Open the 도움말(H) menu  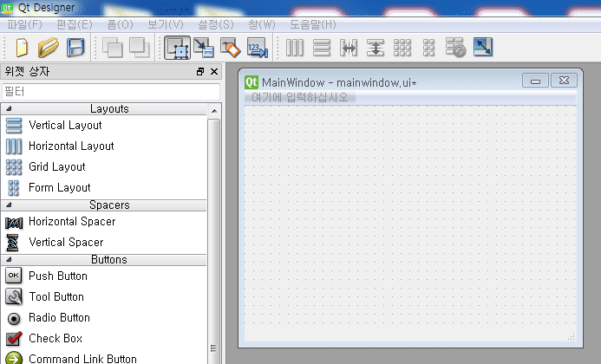[x=313, y=25]
